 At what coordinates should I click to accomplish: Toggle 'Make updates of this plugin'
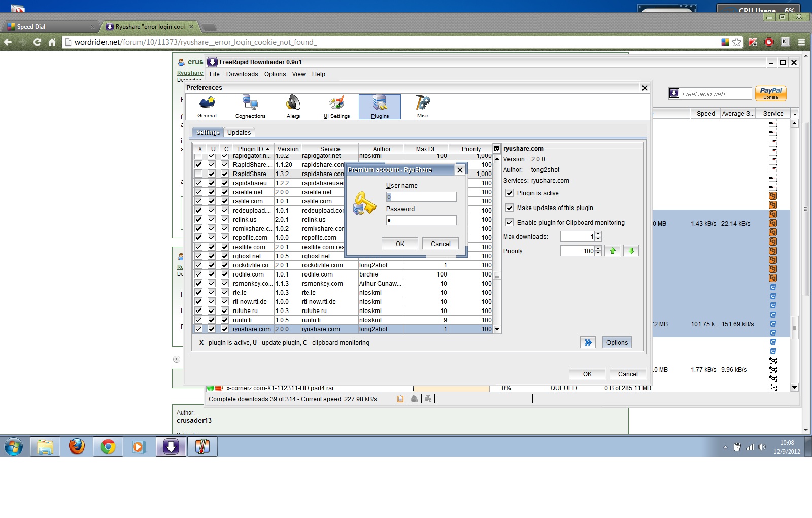point(510,208)
